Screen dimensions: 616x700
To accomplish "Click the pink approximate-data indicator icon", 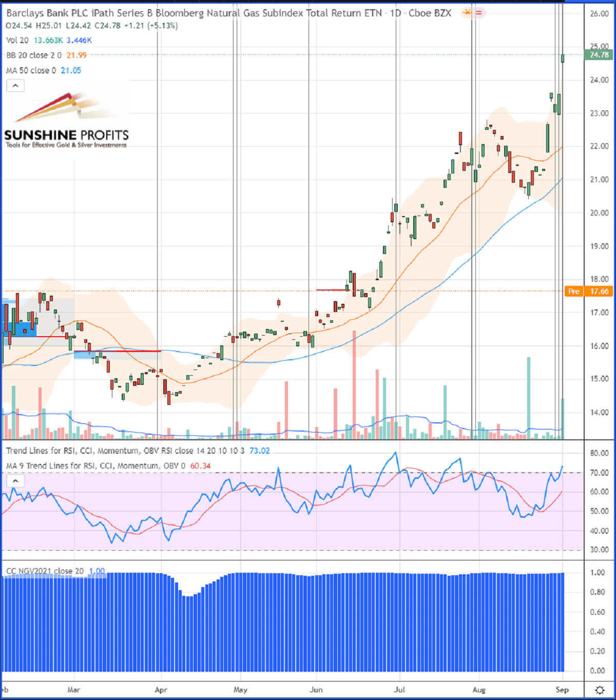I will pyautogui.click(x=479, y=13).
